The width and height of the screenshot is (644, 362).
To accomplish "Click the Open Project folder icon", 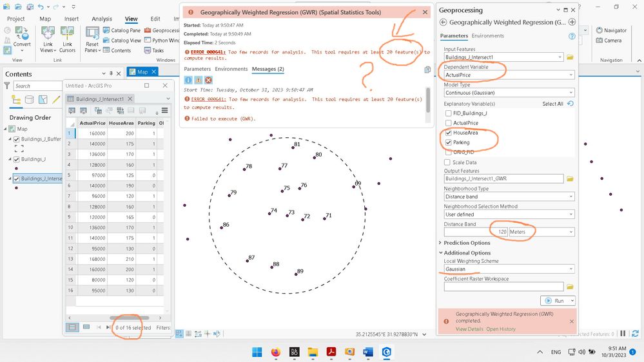I will point(18,6).
